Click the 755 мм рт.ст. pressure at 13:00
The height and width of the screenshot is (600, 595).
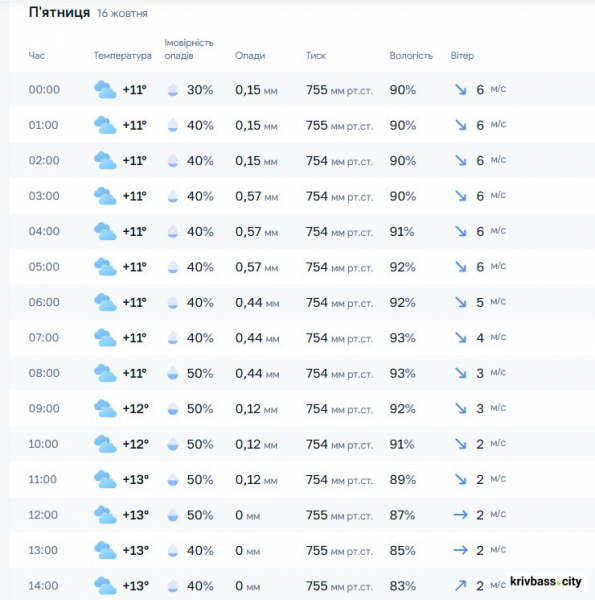pos(339,550)
